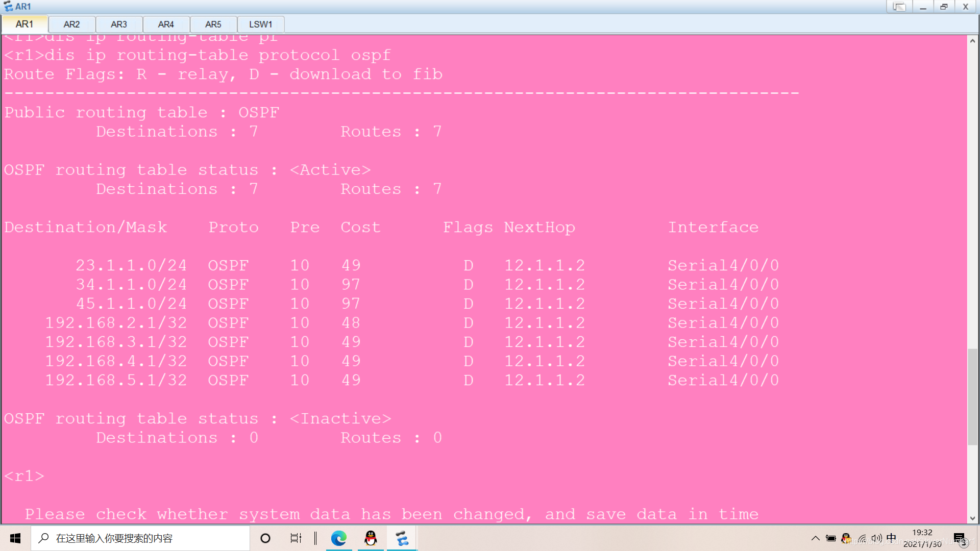Open the clock and date panel

click(922, 538)
